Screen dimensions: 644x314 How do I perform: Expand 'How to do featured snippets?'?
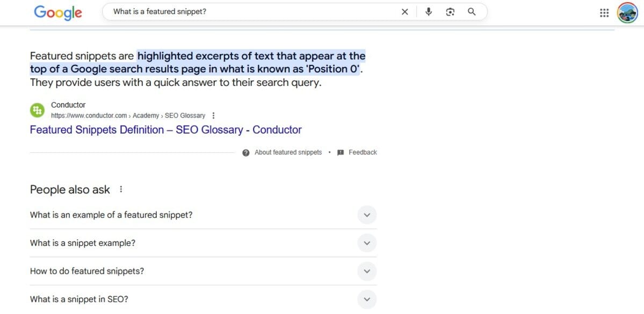(367, 271)
